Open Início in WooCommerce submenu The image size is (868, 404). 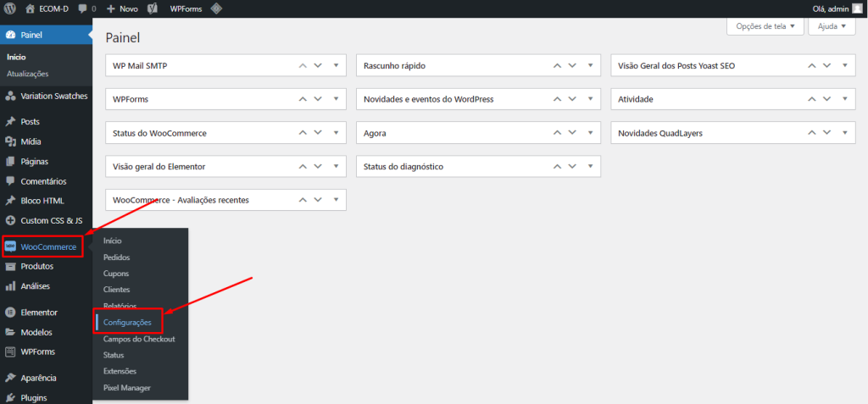point(113,241)
